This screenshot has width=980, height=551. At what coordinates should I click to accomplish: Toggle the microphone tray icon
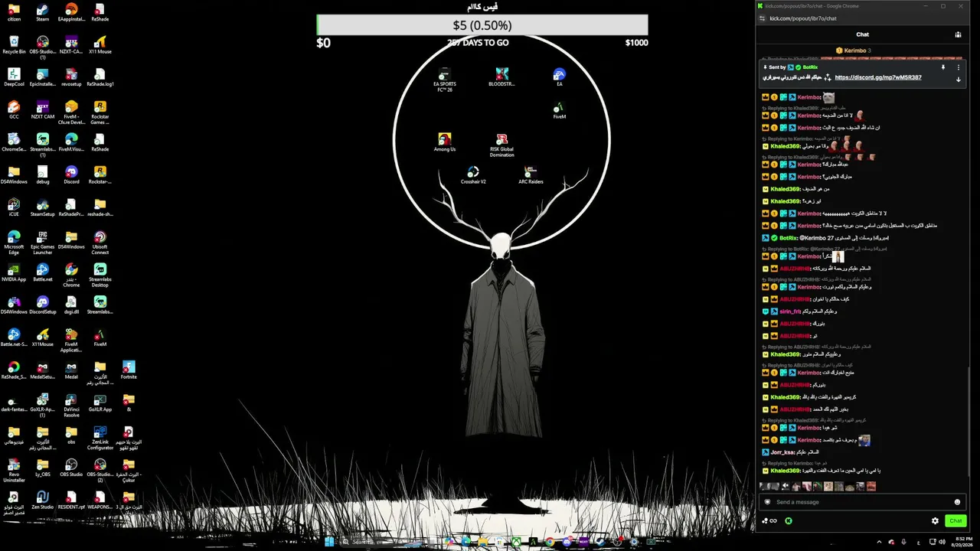(x=904, y=542)
